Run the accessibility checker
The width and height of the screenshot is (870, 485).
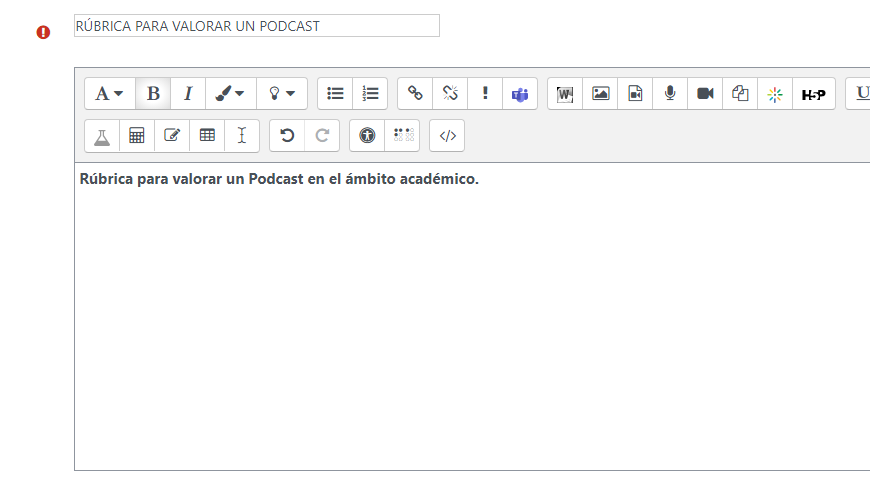coord(367,136)
